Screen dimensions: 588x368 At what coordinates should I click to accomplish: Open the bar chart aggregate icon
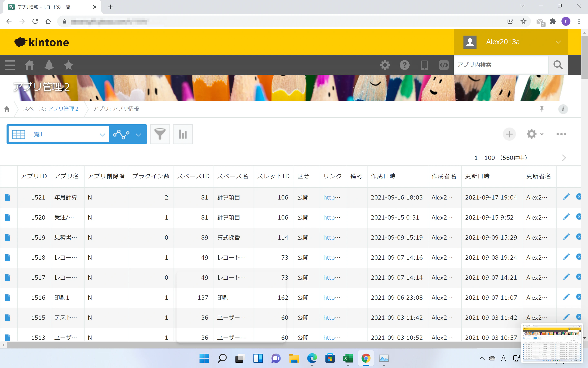coord(183,134)
